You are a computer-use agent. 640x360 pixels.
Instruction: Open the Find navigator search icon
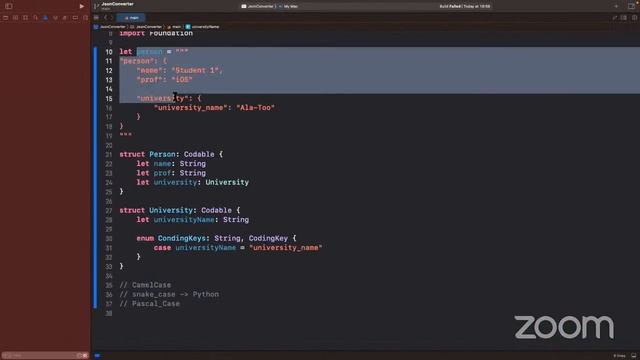coord(36,18)
